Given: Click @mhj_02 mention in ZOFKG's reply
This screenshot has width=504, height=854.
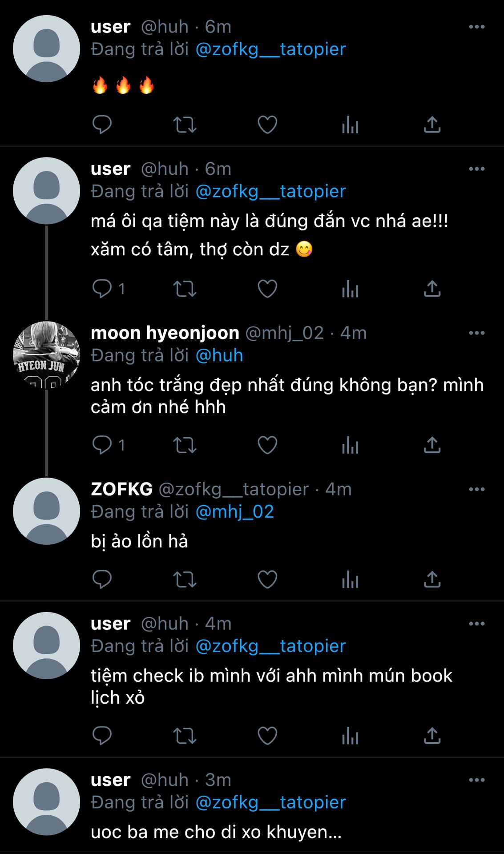Looking at the screenshot, I should 234,512.
